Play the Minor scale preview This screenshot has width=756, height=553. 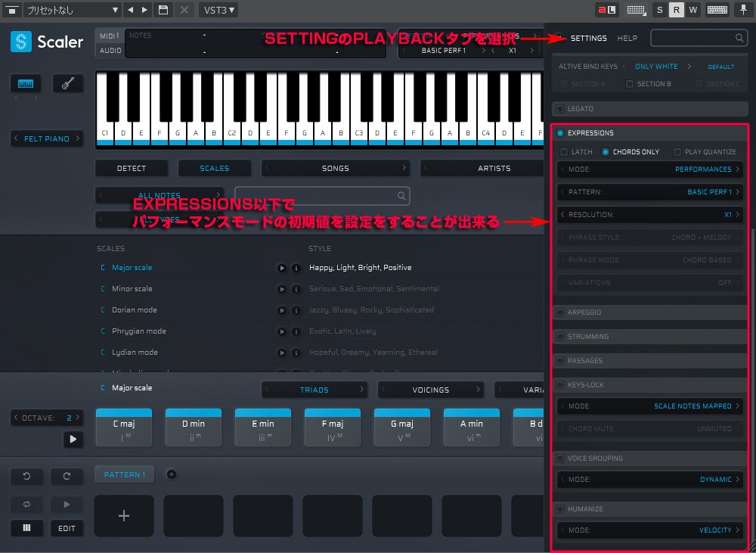click(281, 289)
